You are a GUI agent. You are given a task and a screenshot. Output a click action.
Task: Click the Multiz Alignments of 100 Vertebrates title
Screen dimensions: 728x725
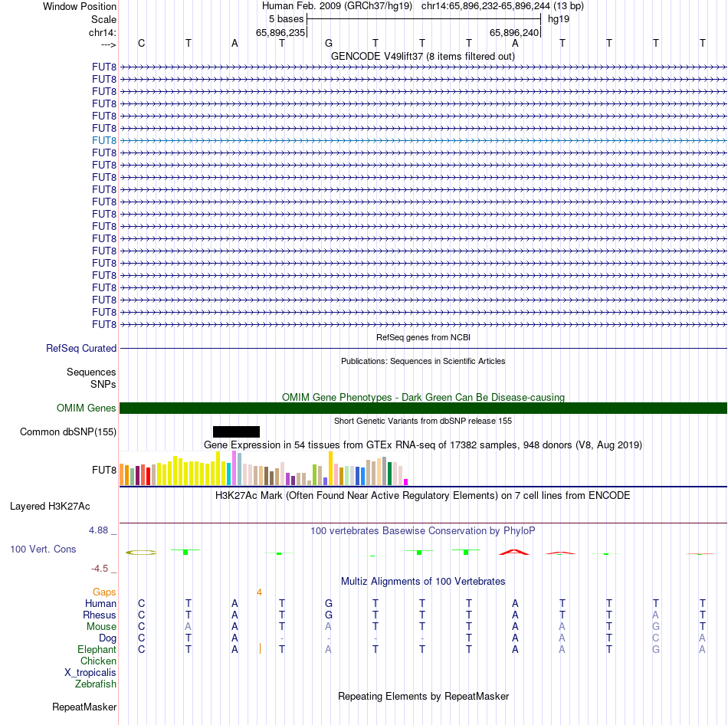pos(423,581)
